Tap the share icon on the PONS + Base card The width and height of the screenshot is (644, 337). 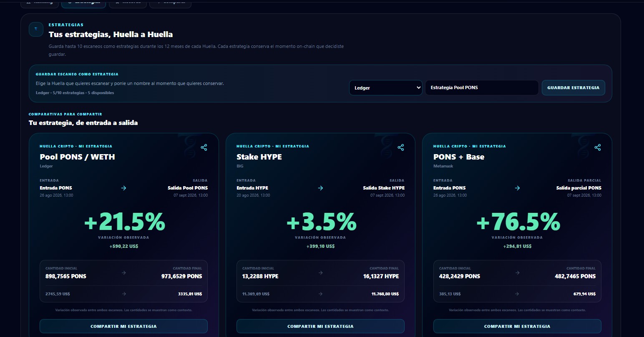point(598,147)
